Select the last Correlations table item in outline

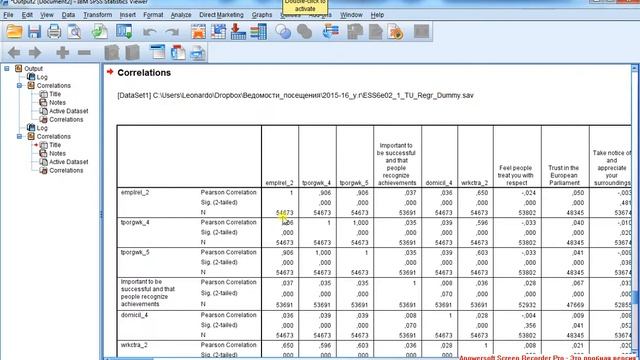66,171
